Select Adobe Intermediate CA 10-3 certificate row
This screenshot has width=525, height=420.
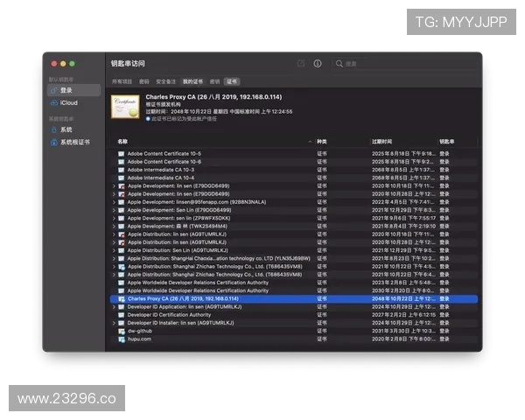point(164,170)
